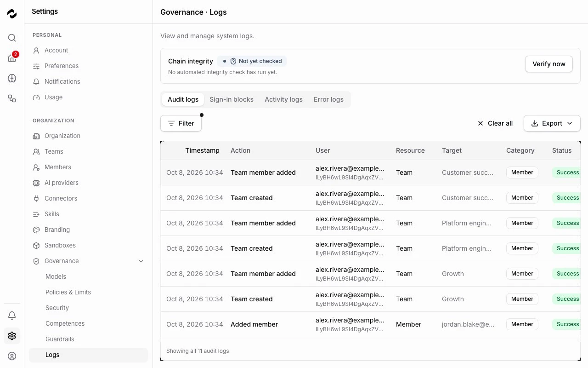
Task: Click the Sandboxes cube icon
Action: [36, 246]
